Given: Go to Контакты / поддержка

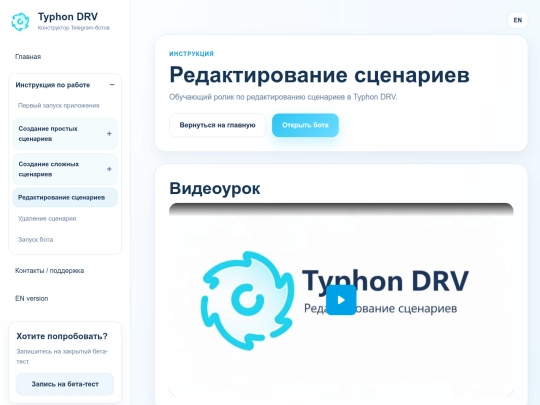Looking at the screenshot, I should click(49, 271).
